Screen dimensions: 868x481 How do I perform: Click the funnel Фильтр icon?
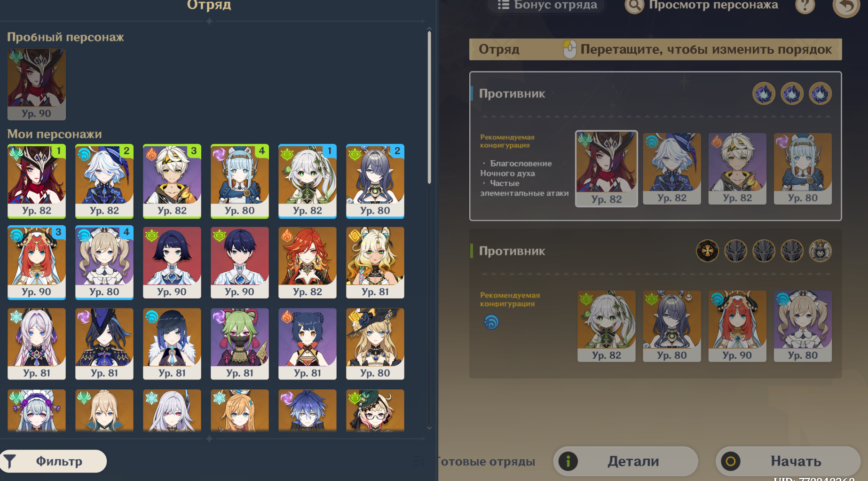point(10,462)
